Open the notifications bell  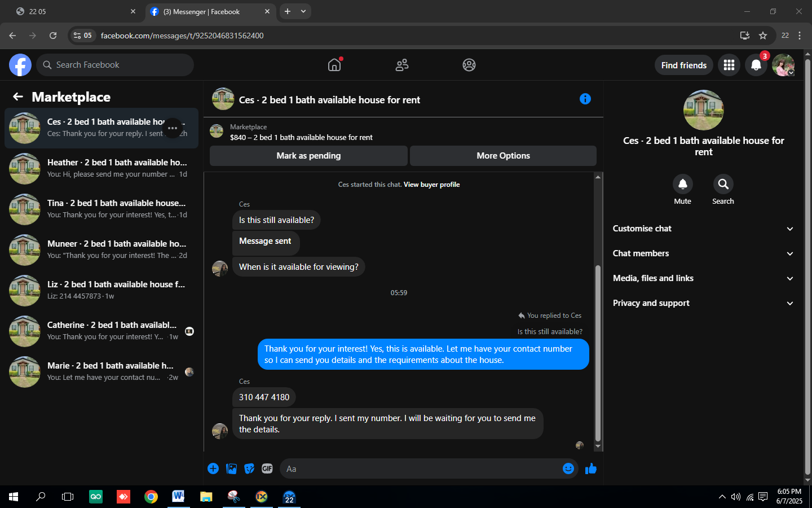(x=756, y=65)
